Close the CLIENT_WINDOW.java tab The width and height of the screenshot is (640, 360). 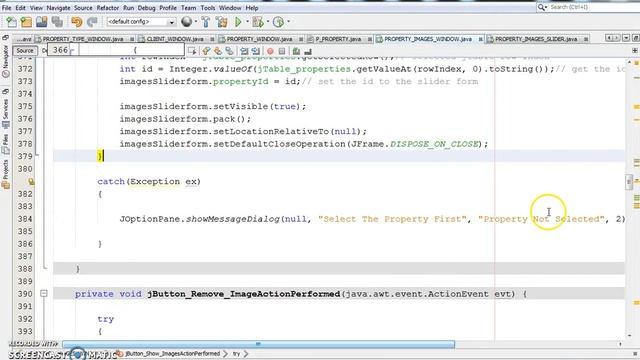click(x=212, y=39)
